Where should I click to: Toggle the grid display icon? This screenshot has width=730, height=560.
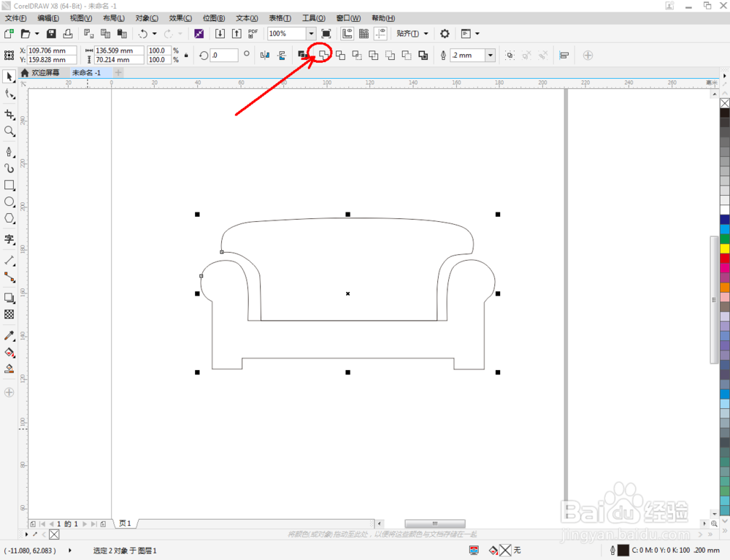click(x=364, y=34)
